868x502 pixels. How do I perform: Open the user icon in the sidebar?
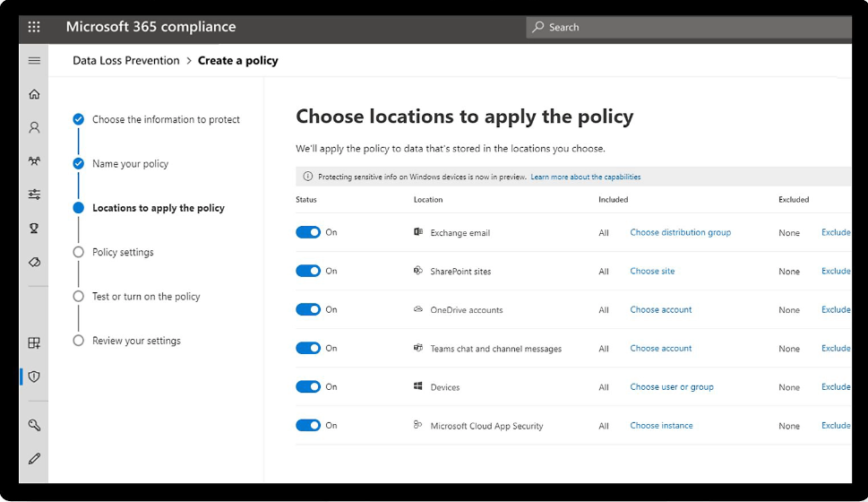[x=34, y=128]
